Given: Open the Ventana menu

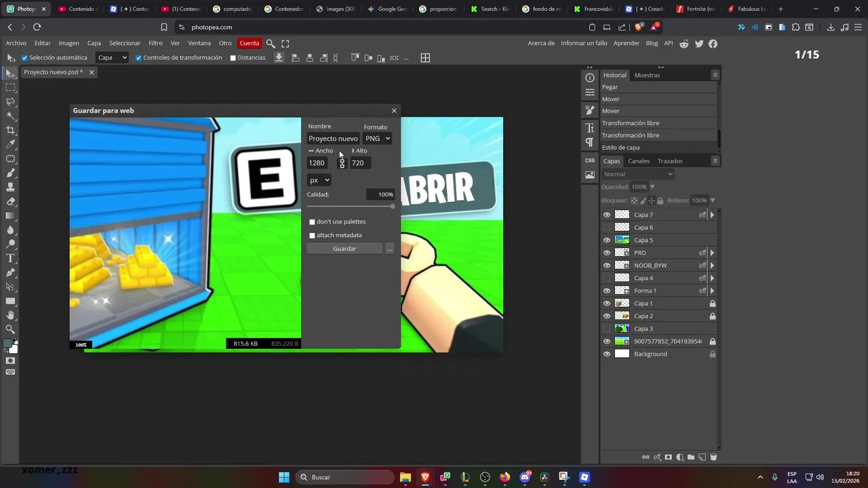Looking at the screenshot, I should (x=199, y=43).
